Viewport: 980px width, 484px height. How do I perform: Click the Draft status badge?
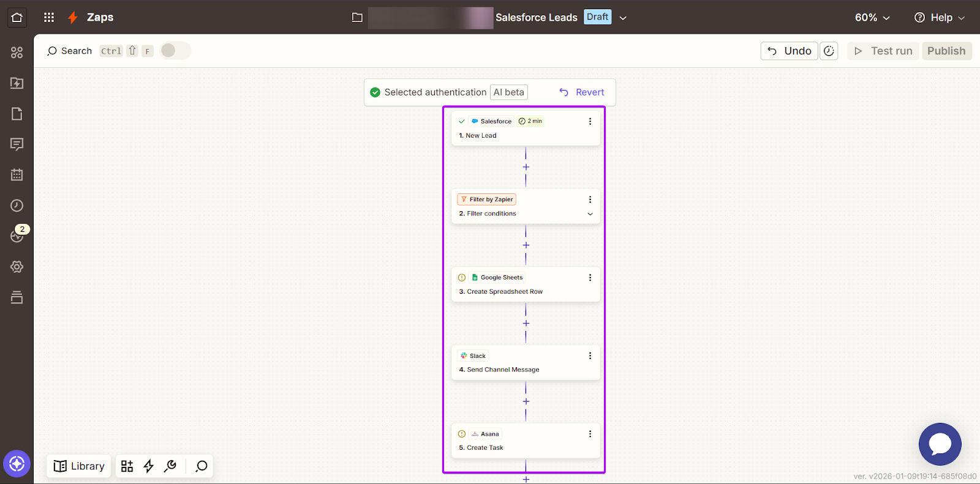[597, 17]
